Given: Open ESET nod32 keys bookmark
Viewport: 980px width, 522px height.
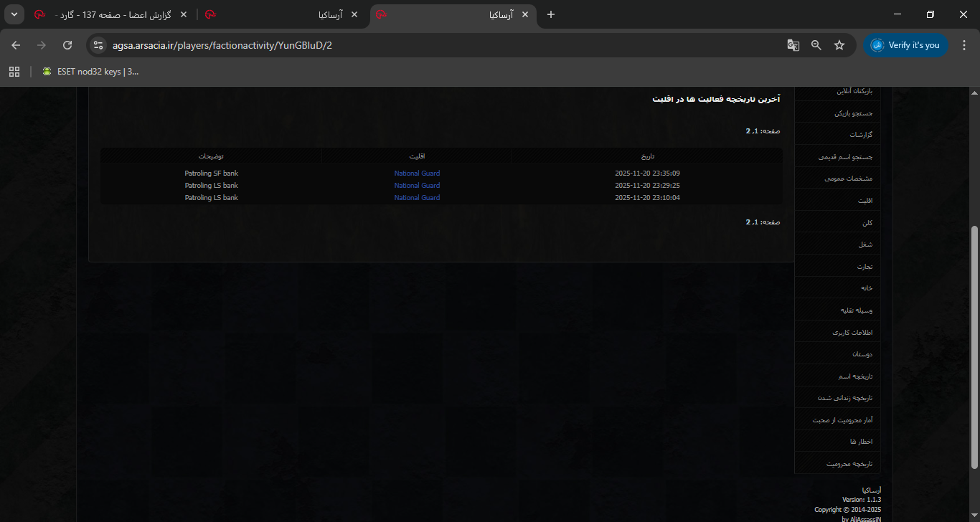Looking at the screenshot, I should (90, 72).
